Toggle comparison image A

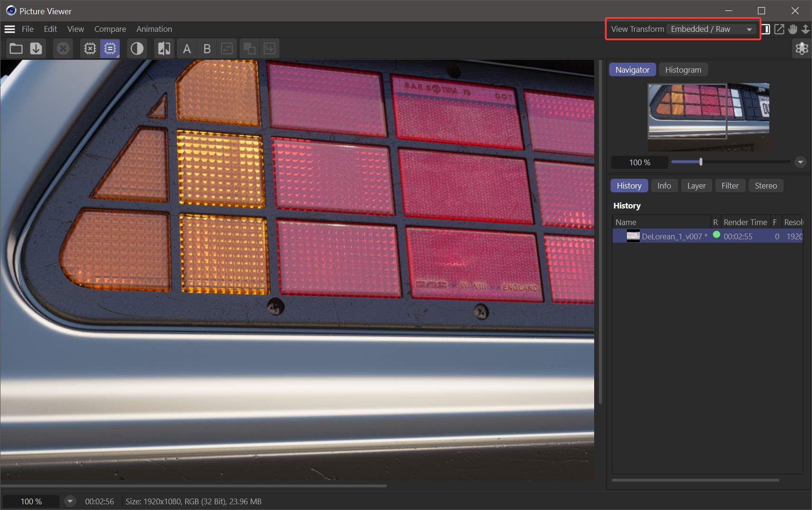coord(187,48)
